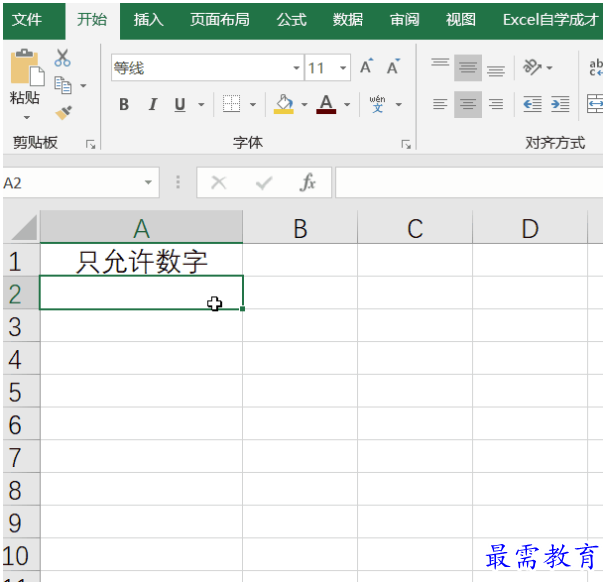Apply the yellow fill color bucket

(x=284, y=104)
